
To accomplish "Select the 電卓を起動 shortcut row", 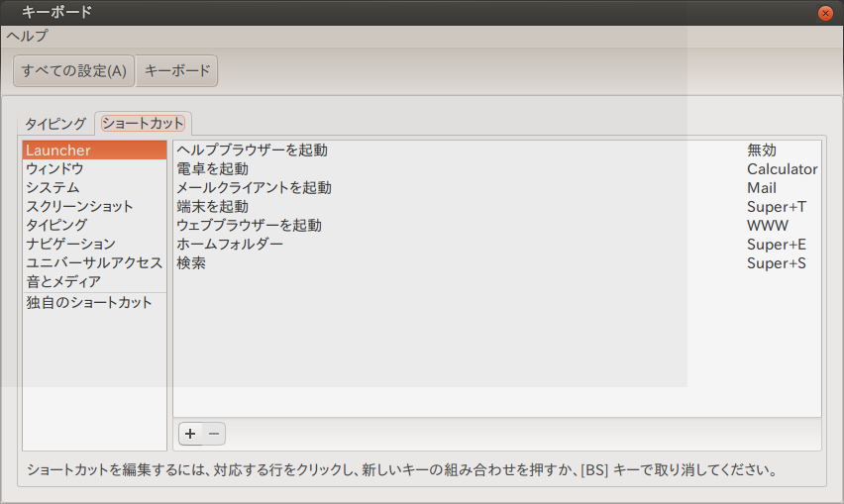I will click(x=497, y=169).
